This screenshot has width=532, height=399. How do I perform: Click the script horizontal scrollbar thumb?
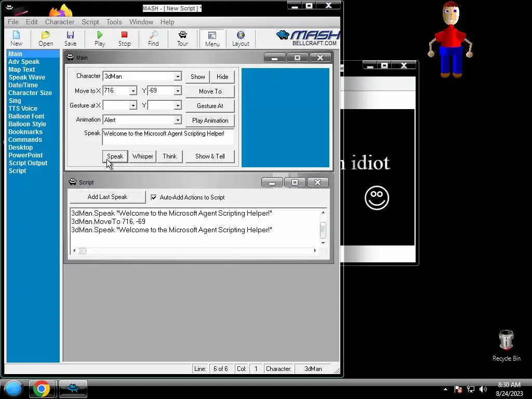point(83,251)
